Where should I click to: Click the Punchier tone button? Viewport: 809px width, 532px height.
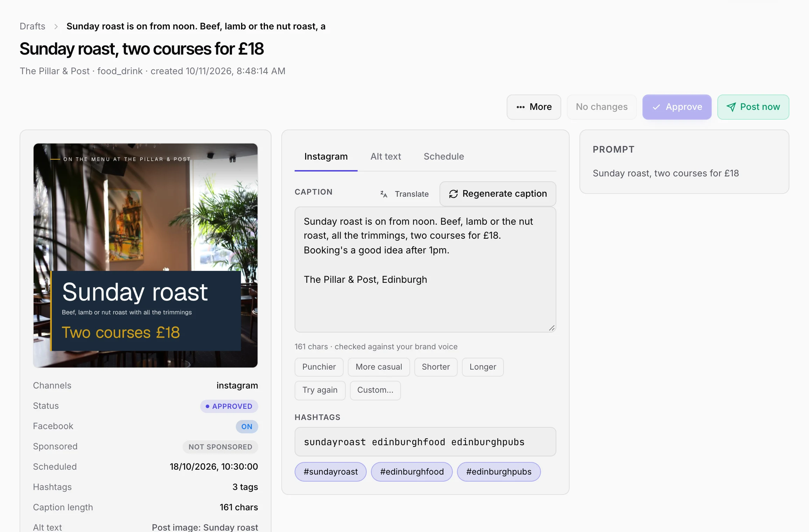319,367
